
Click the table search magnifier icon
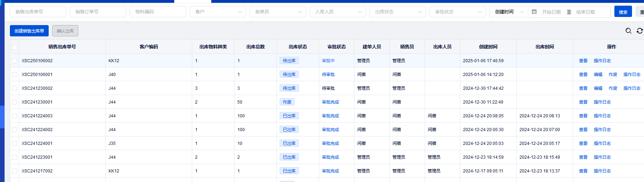628,31
